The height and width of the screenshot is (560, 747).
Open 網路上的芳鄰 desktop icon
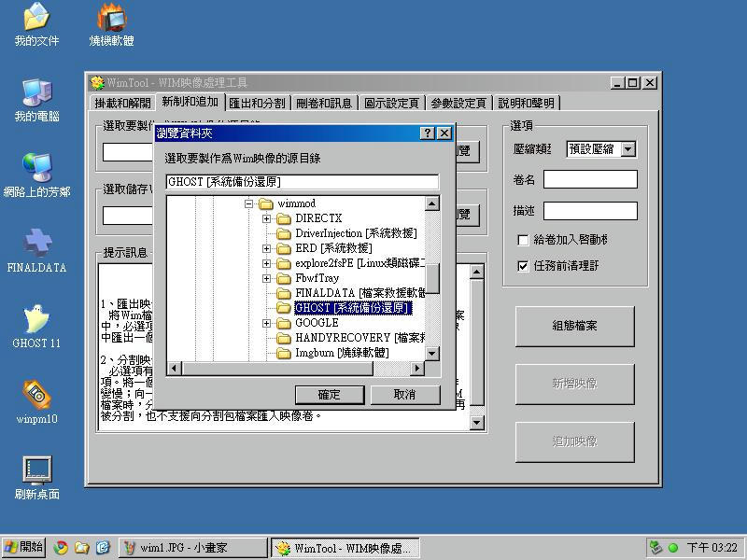click(36, 175)
